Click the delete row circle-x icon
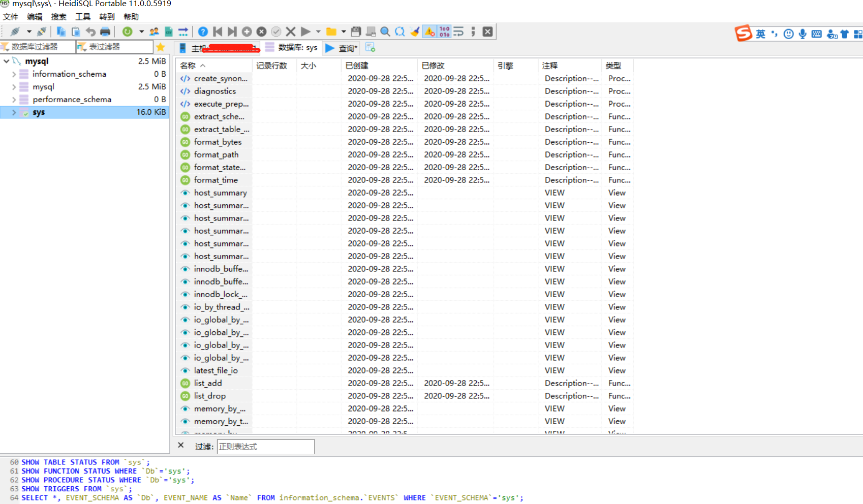The height and width of the screenshot is (504, 863). coord(262,31)
